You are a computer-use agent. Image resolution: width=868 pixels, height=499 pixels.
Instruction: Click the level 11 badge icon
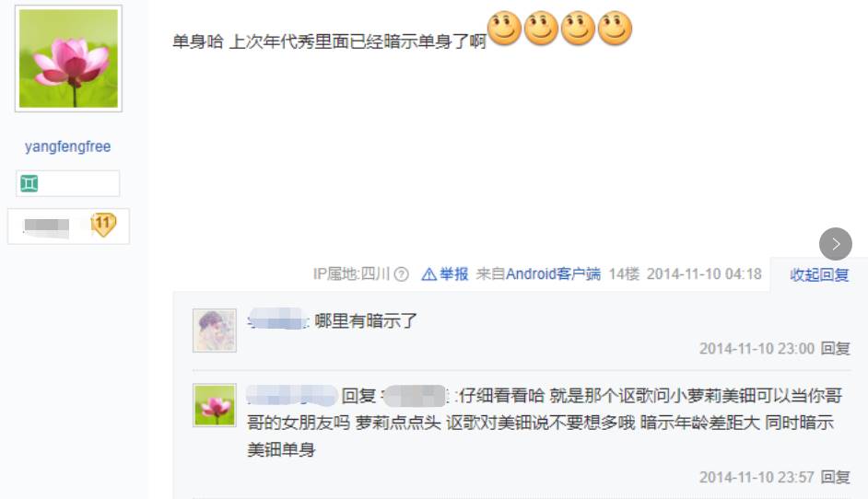tap(103, 225)
